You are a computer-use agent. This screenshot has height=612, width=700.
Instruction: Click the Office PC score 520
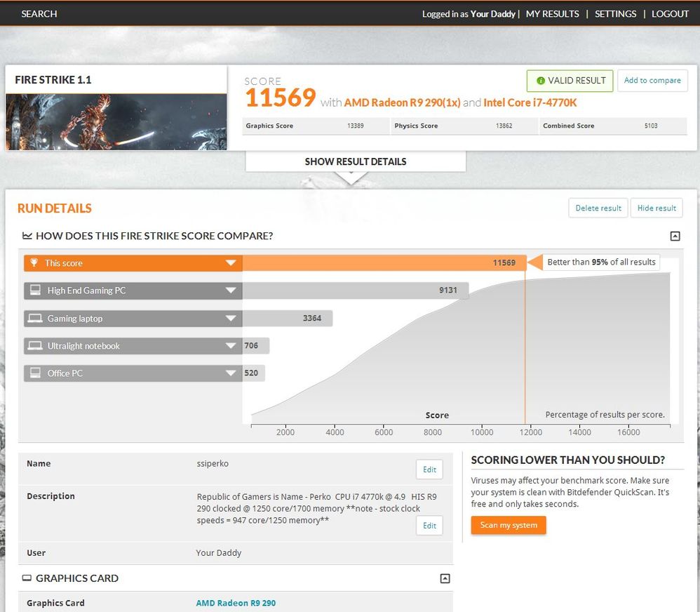pyautogui.click(x=251, y=373)
